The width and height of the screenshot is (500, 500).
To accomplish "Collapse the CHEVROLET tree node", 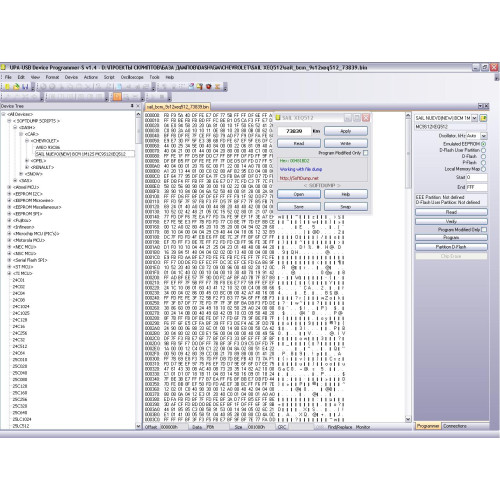I will pyautogui.click(x=27, y=141).
